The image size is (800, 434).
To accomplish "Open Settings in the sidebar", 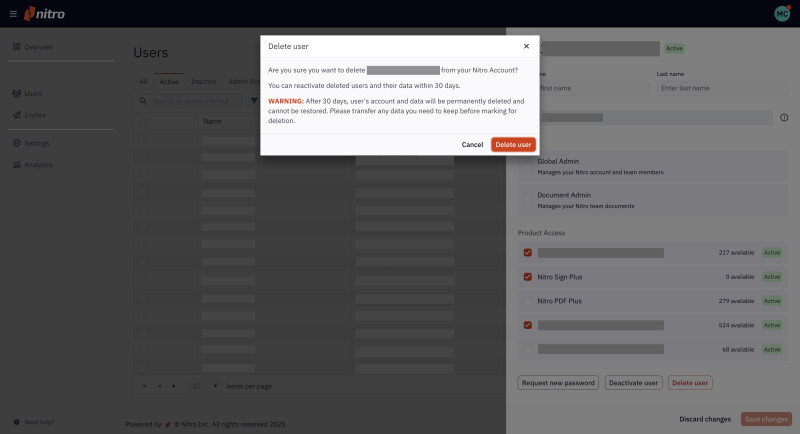I will [37, 143].
